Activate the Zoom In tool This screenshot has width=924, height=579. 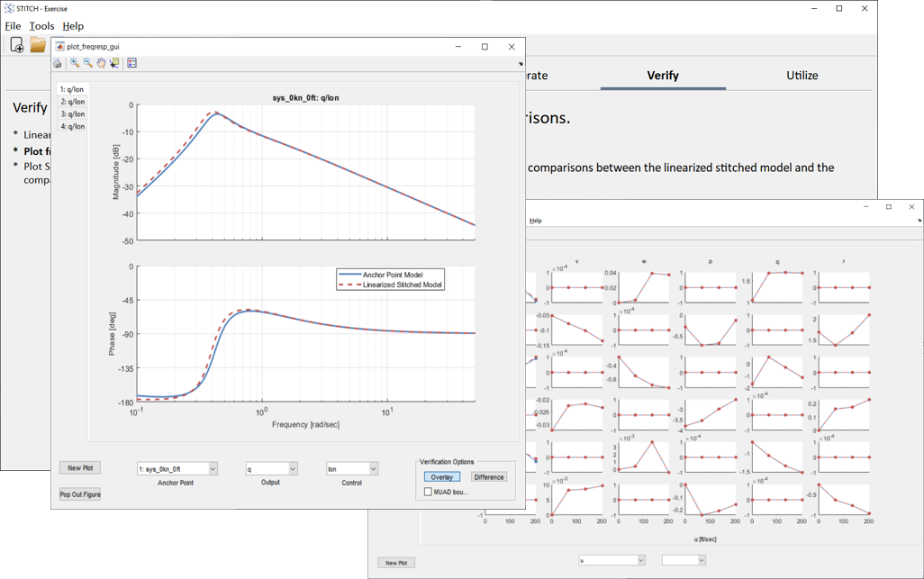[74, 62]
